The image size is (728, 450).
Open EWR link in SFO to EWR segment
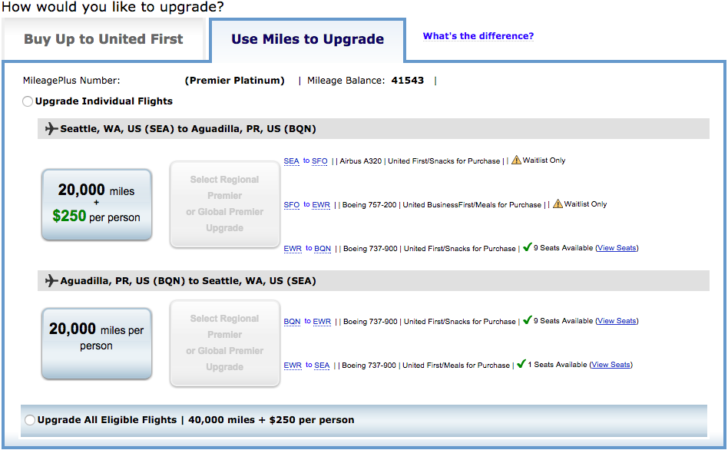321,205
